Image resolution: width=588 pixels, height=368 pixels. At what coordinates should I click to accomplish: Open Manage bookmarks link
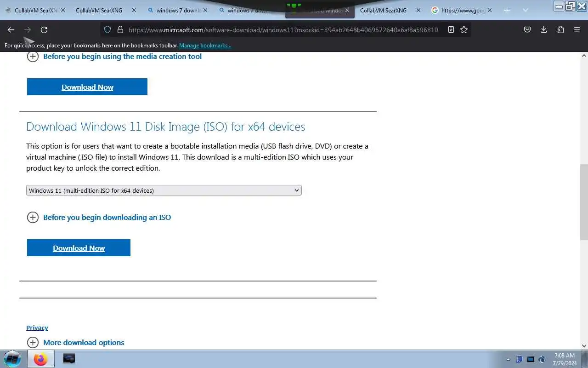point(205,46)
